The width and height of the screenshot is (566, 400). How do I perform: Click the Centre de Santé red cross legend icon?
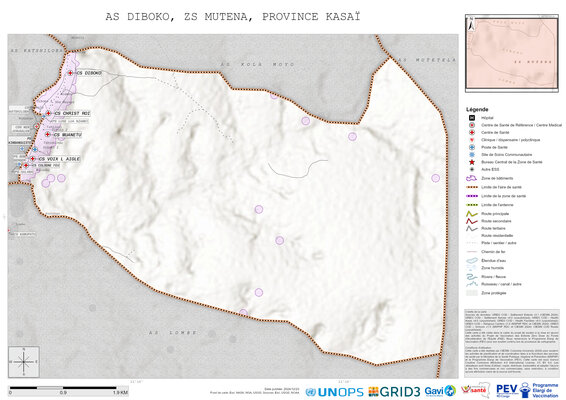pyautogui.click(x=471, y=132)
